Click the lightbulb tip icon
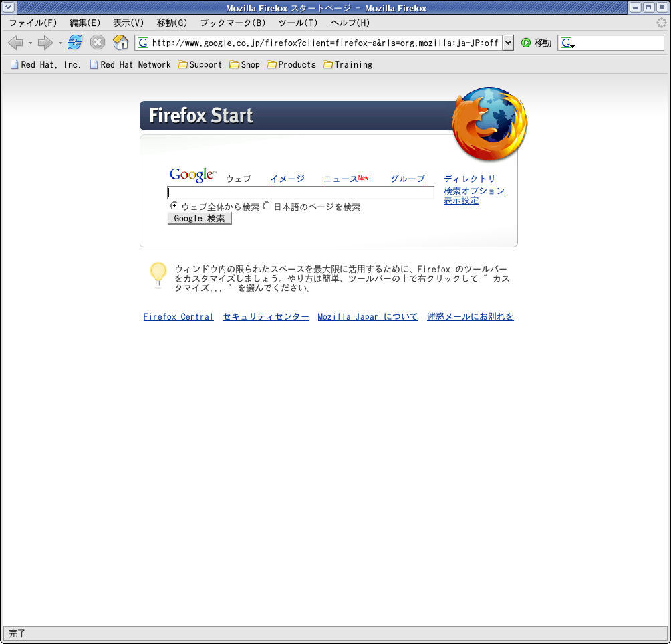 tap(158, 275)
